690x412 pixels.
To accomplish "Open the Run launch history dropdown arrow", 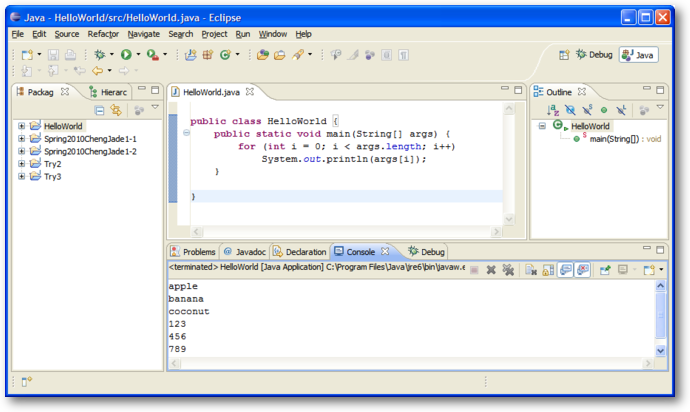I will pos(138,55).
